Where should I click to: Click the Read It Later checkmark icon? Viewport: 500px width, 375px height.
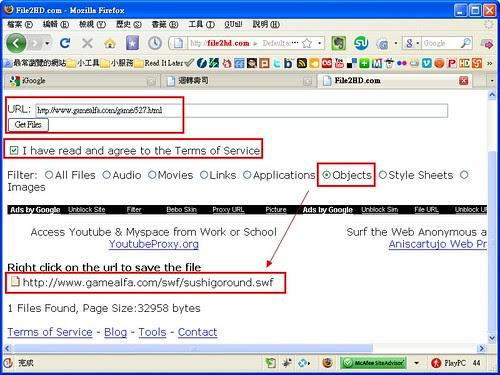point(189,63)
